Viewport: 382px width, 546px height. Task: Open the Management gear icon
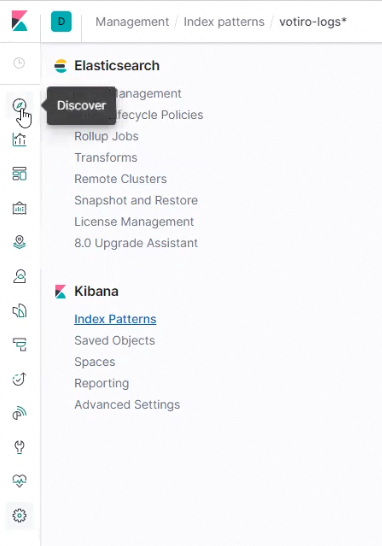coord(20,515)
